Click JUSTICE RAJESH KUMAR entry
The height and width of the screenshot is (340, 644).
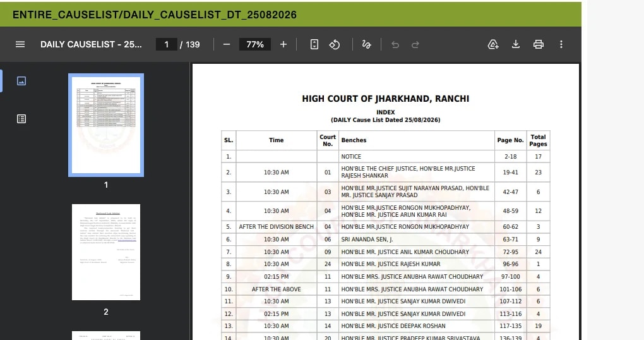[417, 264]
